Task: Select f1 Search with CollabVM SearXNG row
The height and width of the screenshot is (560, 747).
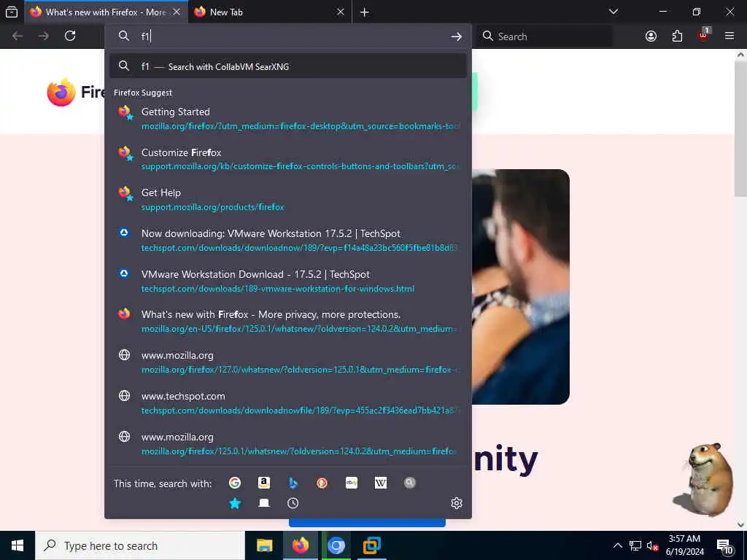Action: tap(287, 66)
